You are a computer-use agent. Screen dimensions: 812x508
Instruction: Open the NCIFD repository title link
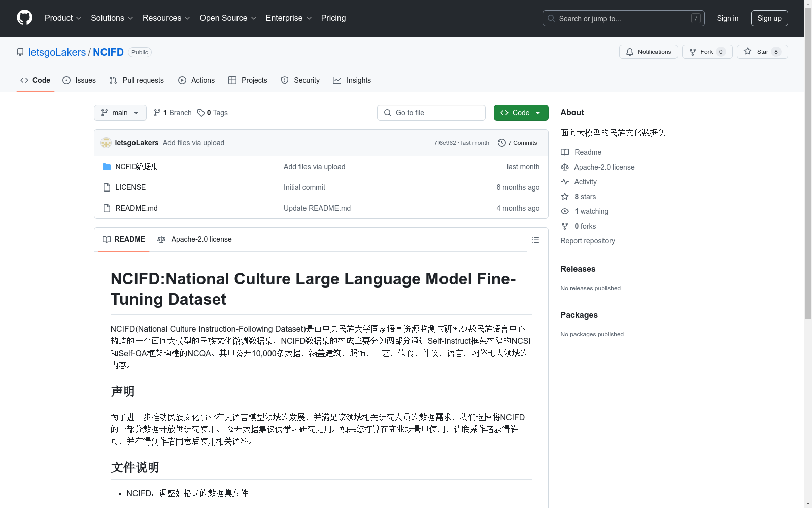(108, 52)
